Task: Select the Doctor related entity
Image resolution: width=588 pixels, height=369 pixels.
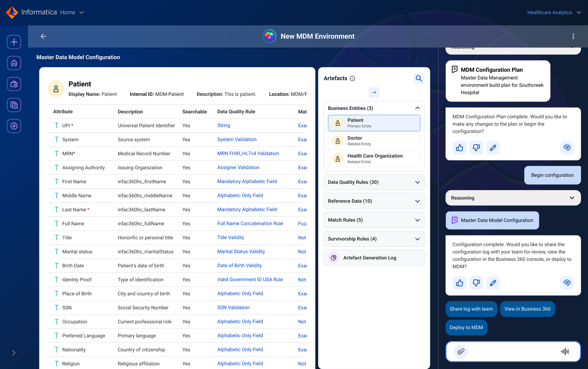Action: [374, 141]
